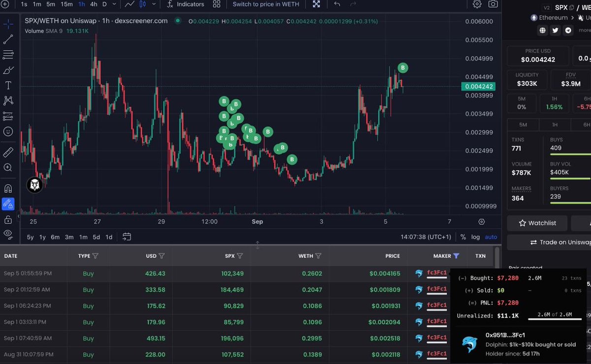Screen dimensions: 591x364
Task: Select the 1s timeframe
Action: pyautogui.click(x=24, y=4)
